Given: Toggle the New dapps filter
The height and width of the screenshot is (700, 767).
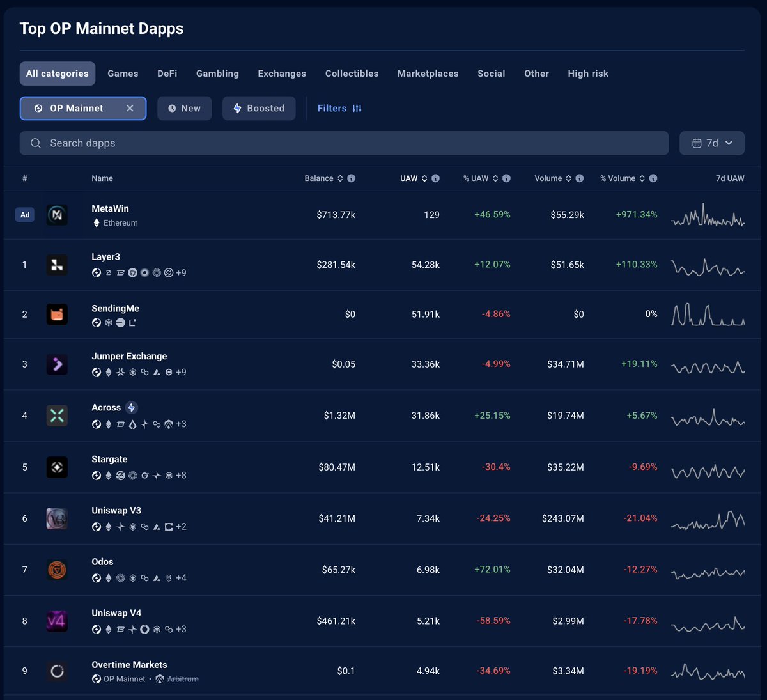Looking at the screenshot, I should [184, 109].
